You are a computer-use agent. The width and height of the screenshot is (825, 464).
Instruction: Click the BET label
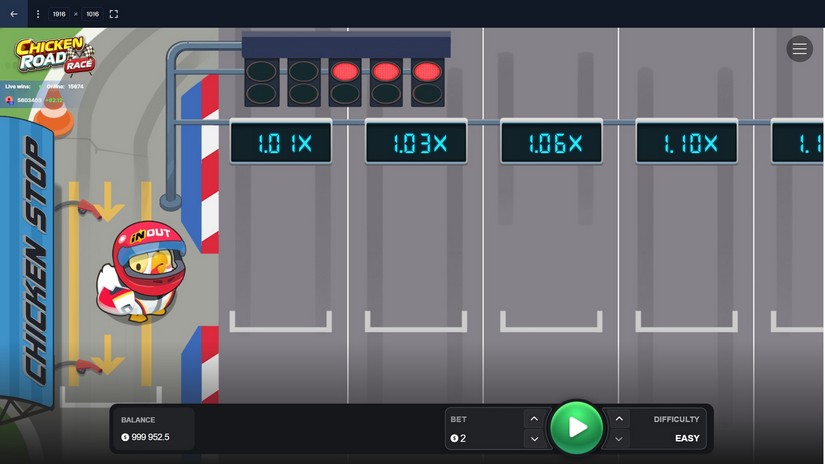point(458,419)
